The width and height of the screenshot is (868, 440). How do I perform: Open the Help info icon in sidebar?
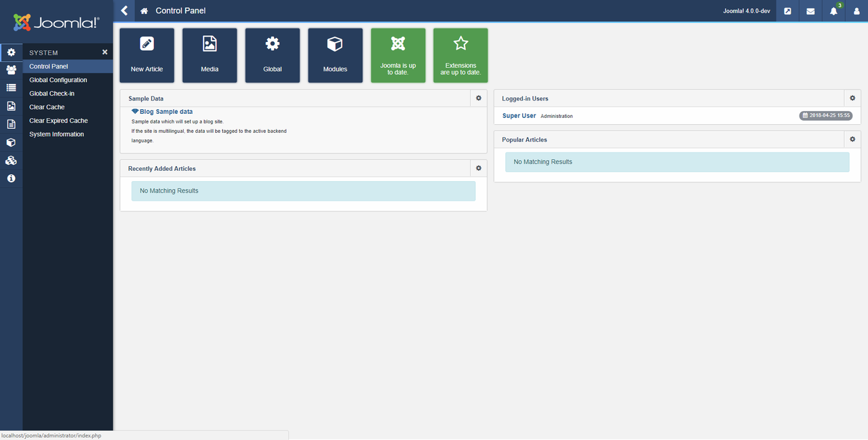point(11,178)
